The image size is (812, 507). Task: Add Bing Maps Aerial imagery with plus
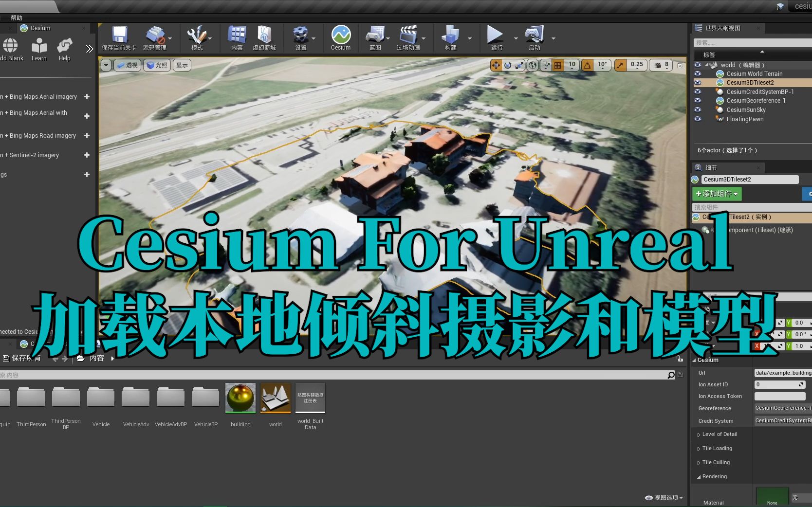pos(87,97)
